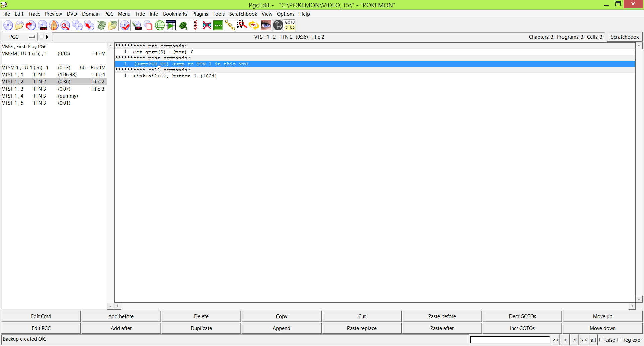
Task: Open the File menu
Action: click(6, 14)
